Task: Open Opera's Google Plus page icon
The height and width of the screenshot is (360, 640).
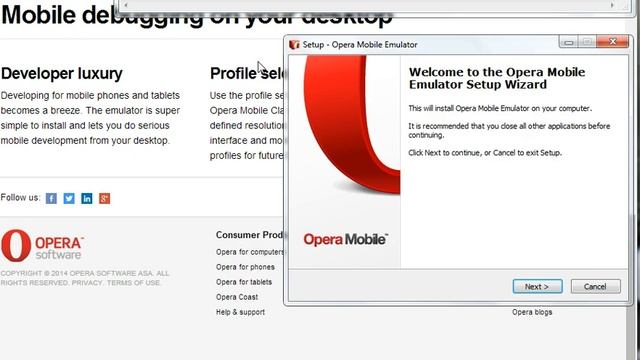Action: [104, 198]
